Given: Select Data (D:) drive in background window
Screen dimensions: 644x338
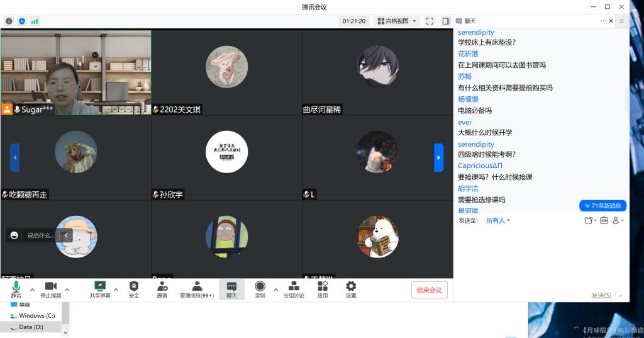Looking at the screenshot, I should click(26, 327).
